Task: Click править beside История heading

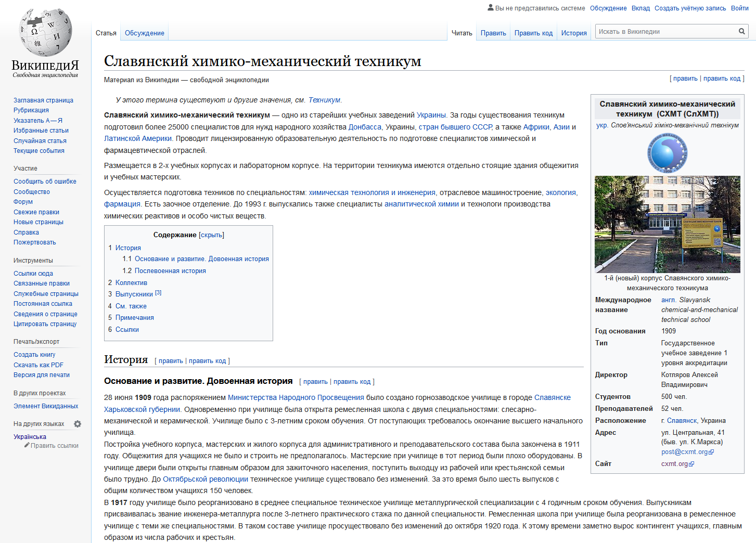Action: (x=171, y=361)
